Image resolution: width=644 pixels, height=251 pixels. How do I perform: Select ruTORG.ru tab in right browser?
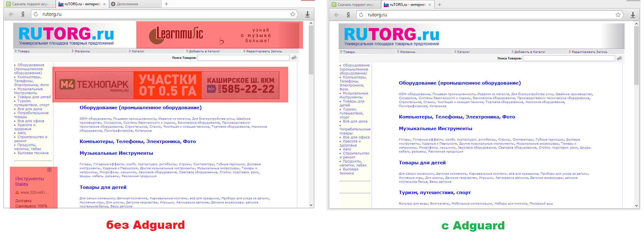click(407, 5)
